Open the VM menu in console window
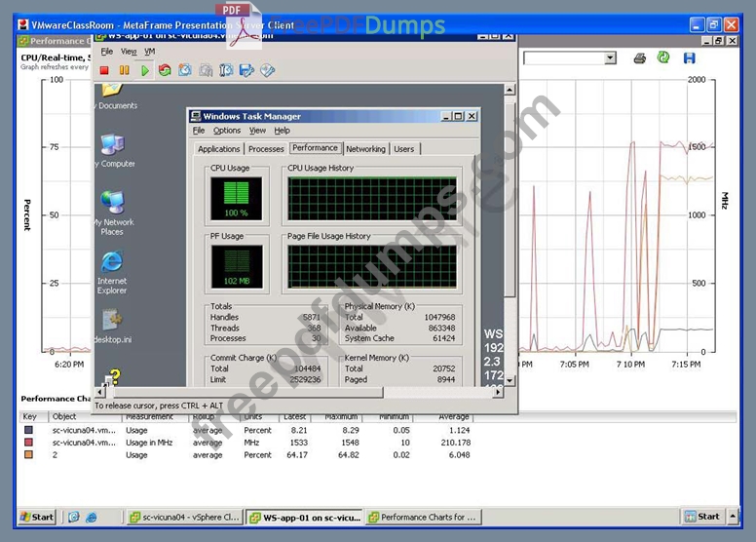The width and height of the screenshot is (756, 542). point(149,52)
